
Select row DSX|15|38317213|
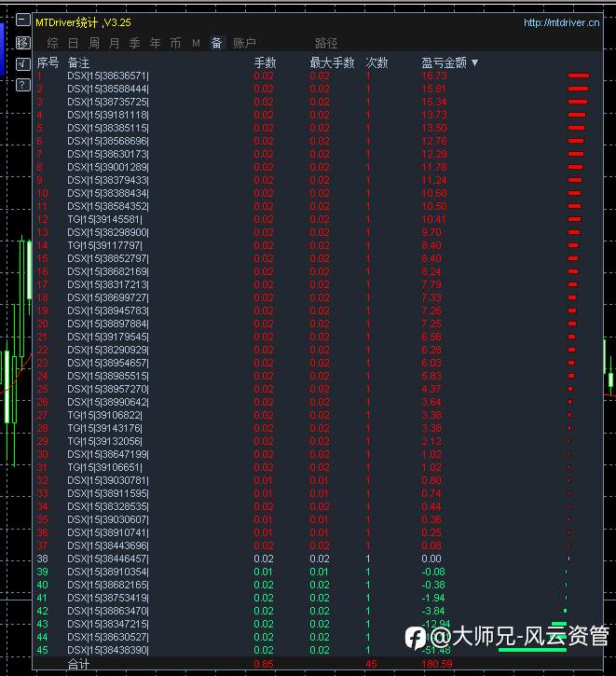pyautogui.click(x=318, y=284)
